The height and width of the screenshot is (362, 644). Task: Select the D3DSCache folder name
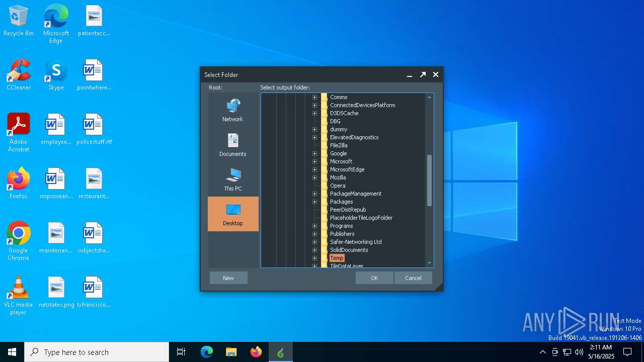344,113
